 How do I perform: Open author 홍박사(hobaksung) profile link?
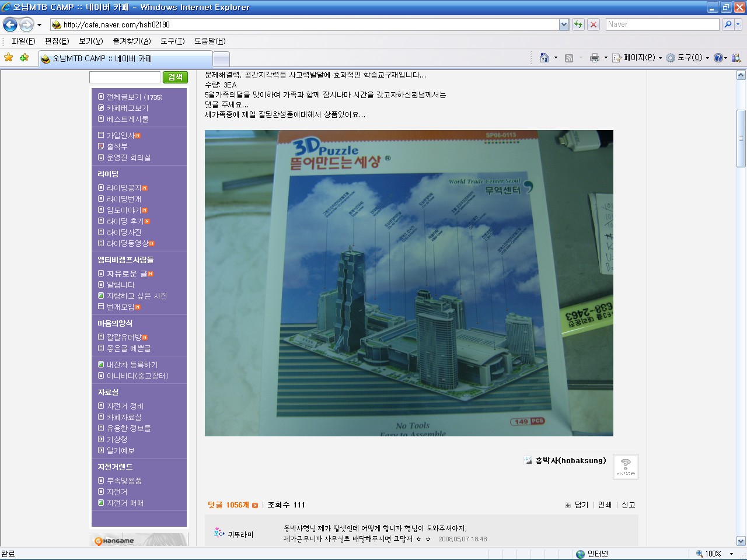570,460
